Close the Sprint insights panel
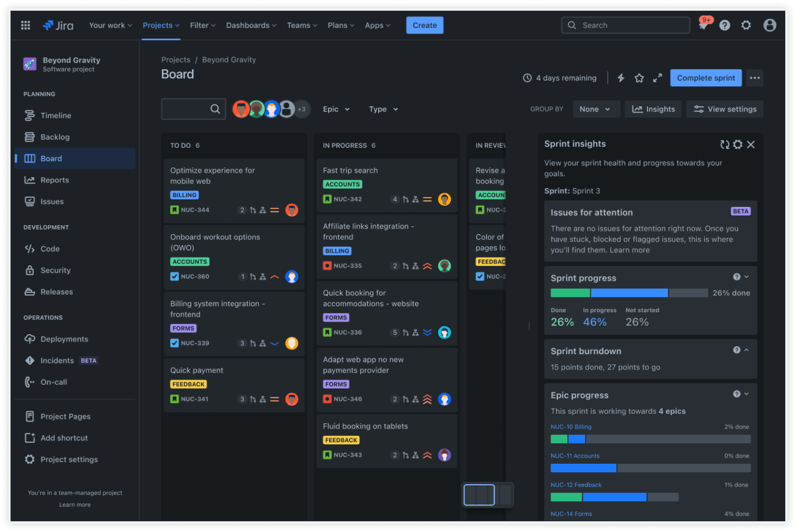The image size is (796, 532). [x=751, y=144]
